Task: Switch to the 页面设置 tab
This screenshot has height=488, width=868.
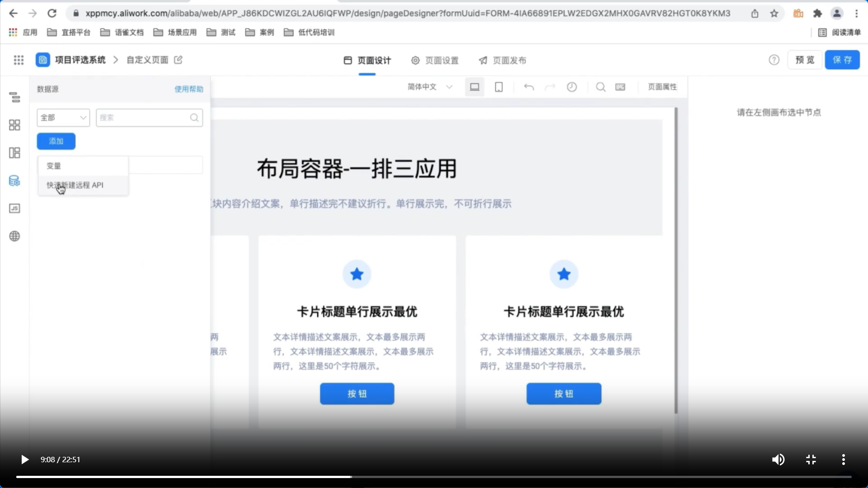Action: tap(435, 60)
